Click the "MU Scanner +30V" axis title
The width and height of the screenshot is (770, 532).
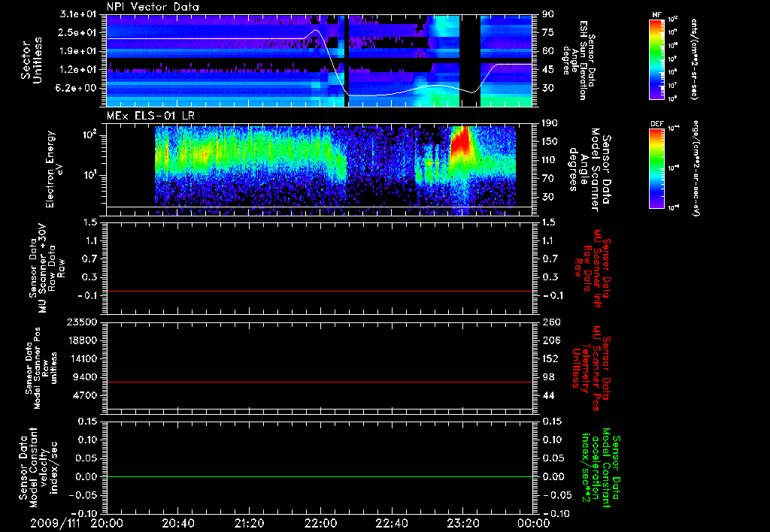43,268
